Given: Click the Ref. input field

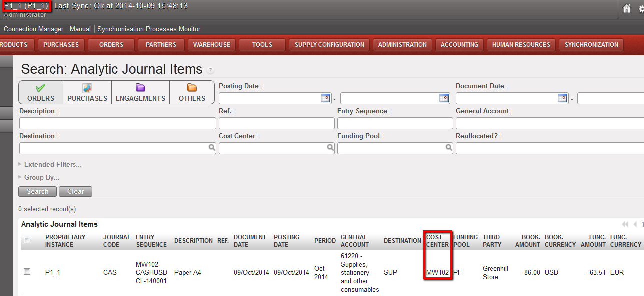Looking at the screenshot, I should click(277, 123).
